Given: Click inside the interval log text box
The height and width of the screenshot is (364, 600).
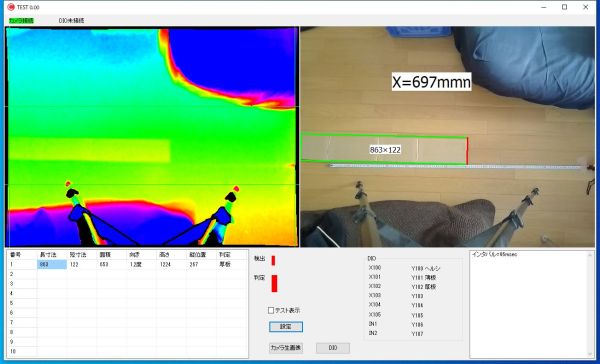Looking at the screenshot, I should tap(528, 304).
